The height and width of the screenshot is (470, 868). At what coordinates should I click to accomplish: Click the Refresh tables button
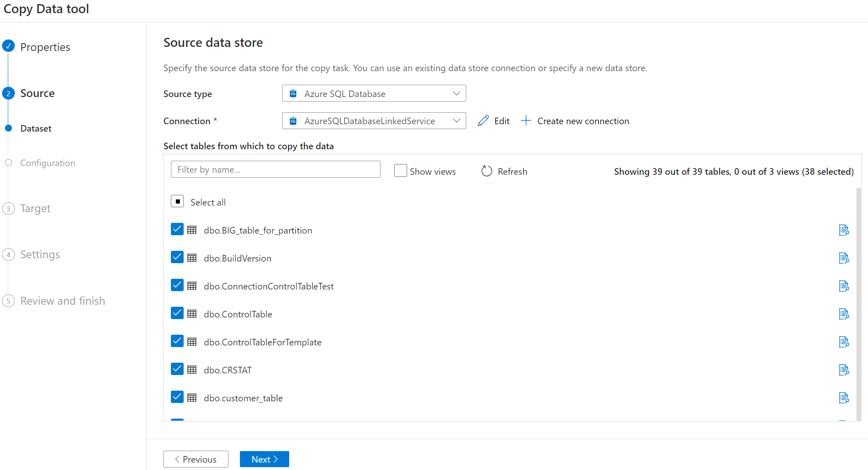[503, 171]
